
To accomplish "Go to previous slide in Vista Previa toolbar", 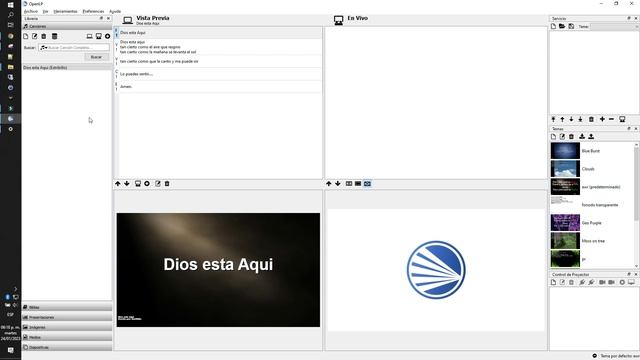I will 118,184.
